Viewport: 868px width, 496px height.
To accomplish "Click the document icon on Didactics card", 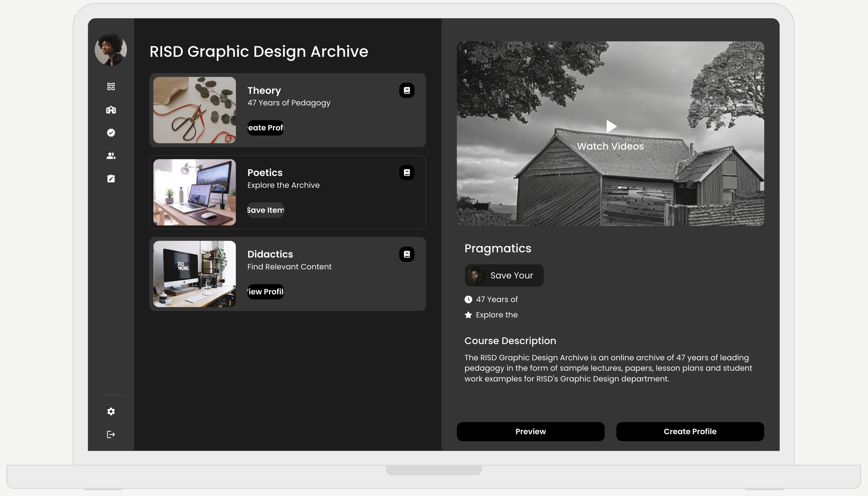I will tap(407, 254).
